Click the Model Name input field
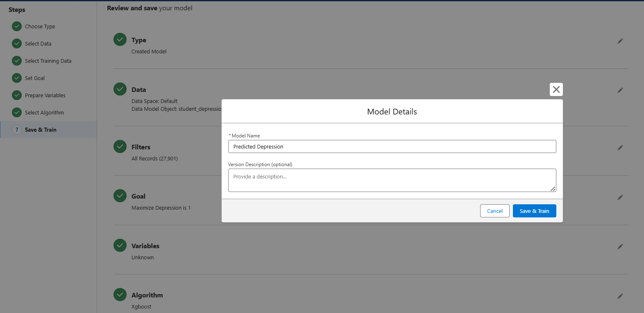The image size is (644, 313). 392,146
